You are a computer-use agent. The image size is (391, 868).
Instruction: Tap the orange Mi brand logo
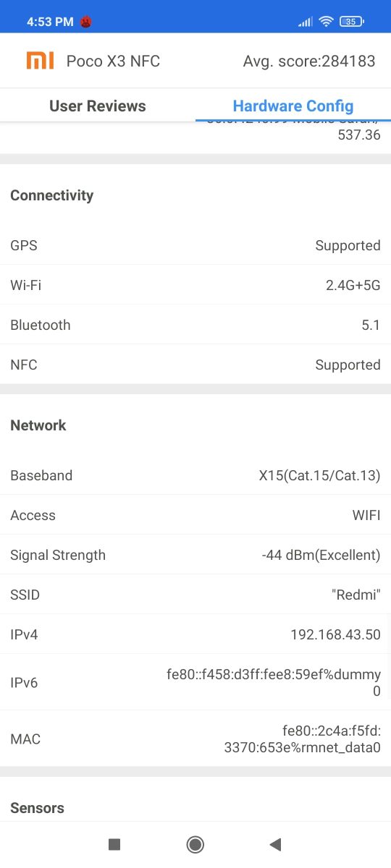[x=41, y=61]
